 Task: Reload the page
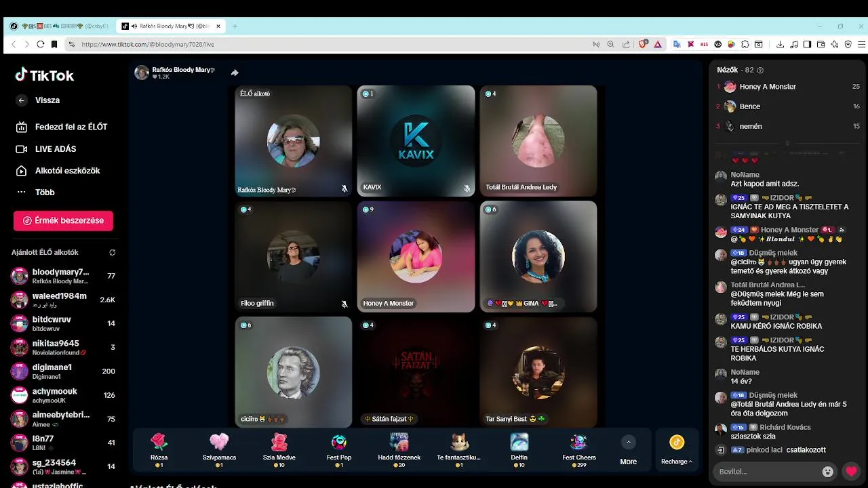41,44
